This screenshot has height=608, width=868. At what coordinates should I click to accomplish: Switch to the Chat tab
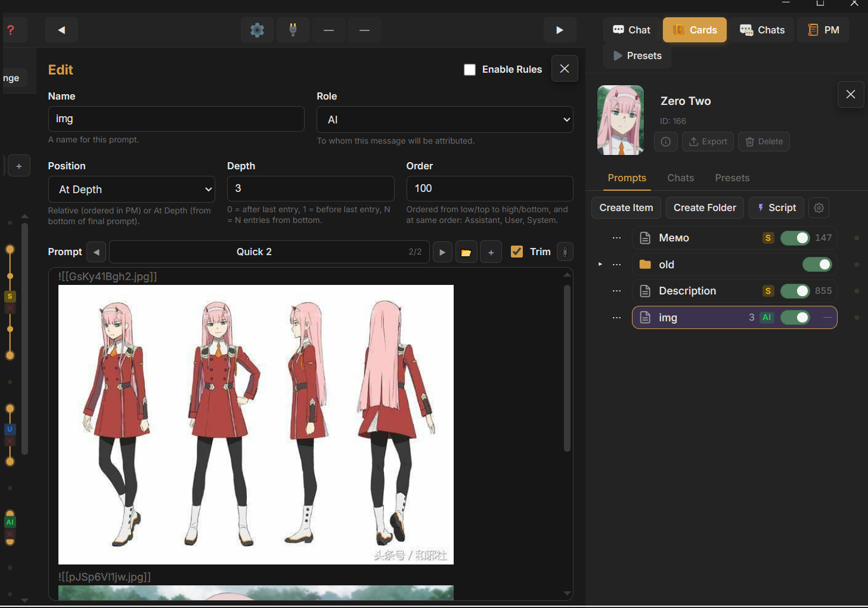coord(631,30)
